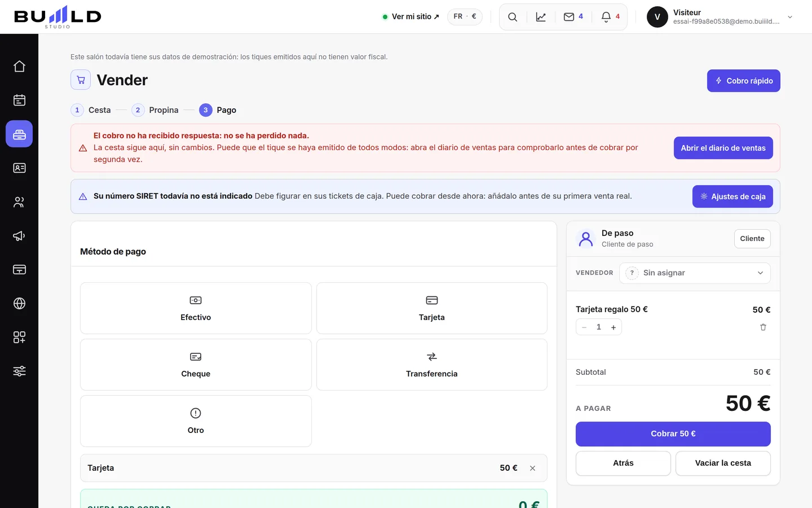Image resolution: width=812 pixels, height=508 pixels.
Task: Choose Efectivo payment method
Action: [196, 308]
